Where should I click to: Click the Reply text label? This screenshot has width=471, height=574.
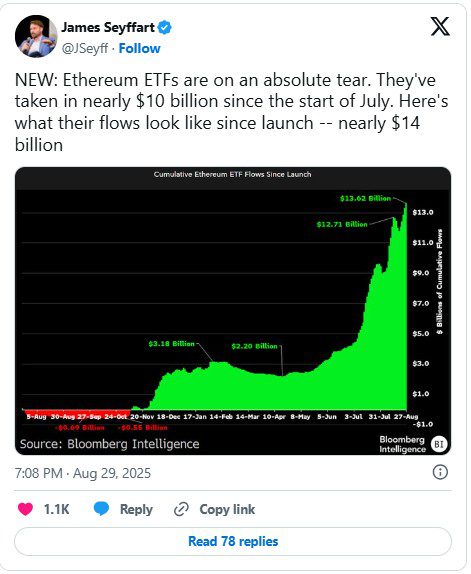(x=136, y=509)
